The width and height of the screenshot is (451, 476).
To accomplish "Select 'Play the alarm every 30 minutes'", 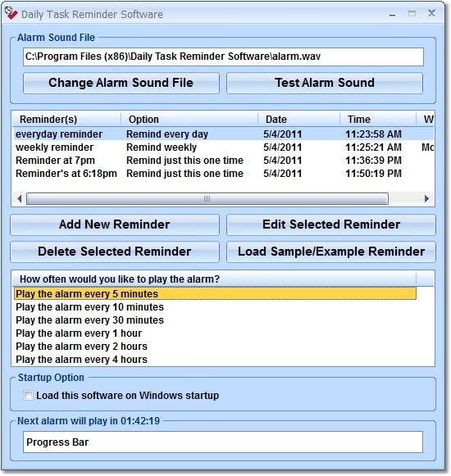I will tap(215, 320).
